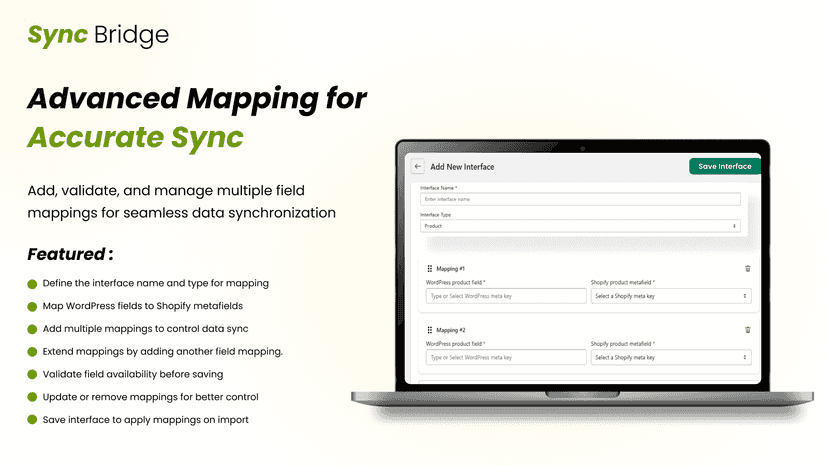This screenshot has width=828, height=466.
Task: Click 'Save interface to apply mappings on import'
Action: click(x=145, y=420)
